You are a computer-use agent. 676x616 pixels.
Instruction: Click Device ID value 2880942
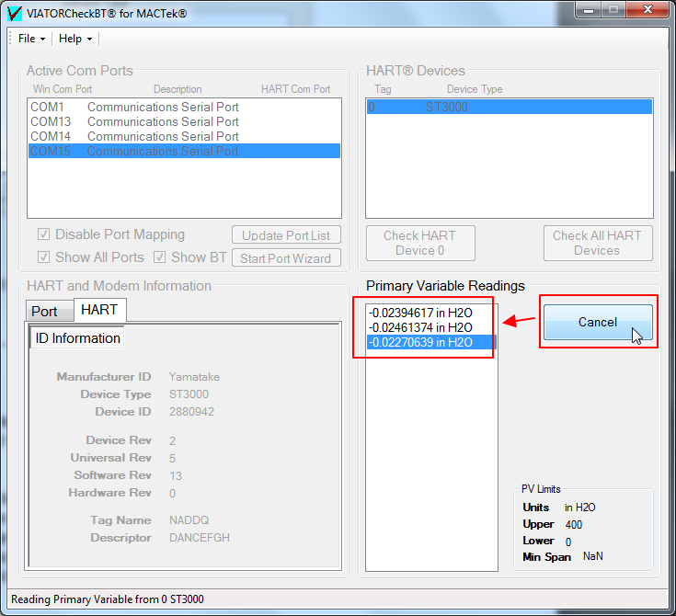tap(191, 412)
